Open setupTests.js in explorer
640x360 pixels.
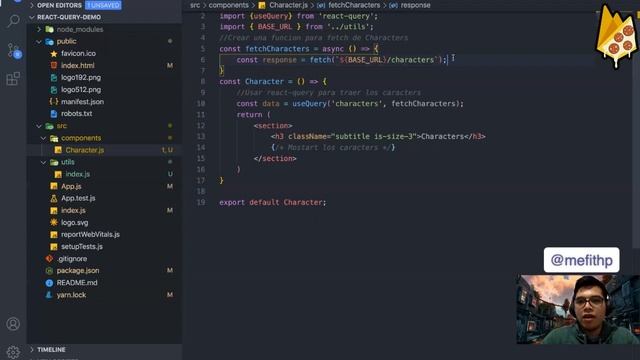[82, 247]
